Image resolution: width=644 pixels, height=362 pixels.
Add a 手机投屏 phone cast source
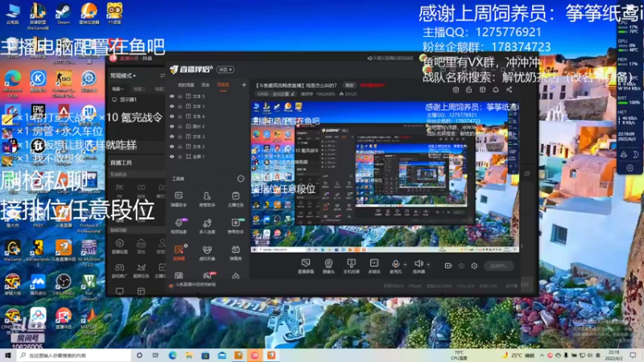pos(351,266)
